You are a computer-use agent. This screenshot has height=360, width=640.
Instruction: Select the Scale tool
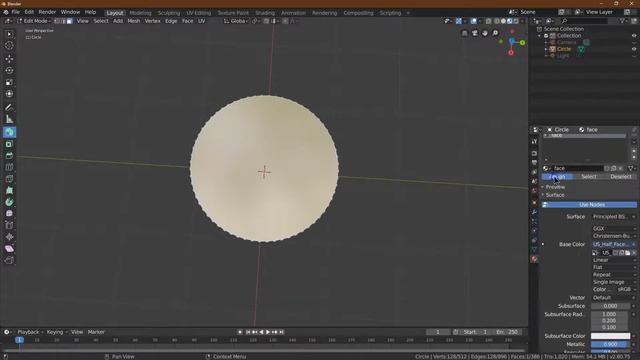click(9, 82)
